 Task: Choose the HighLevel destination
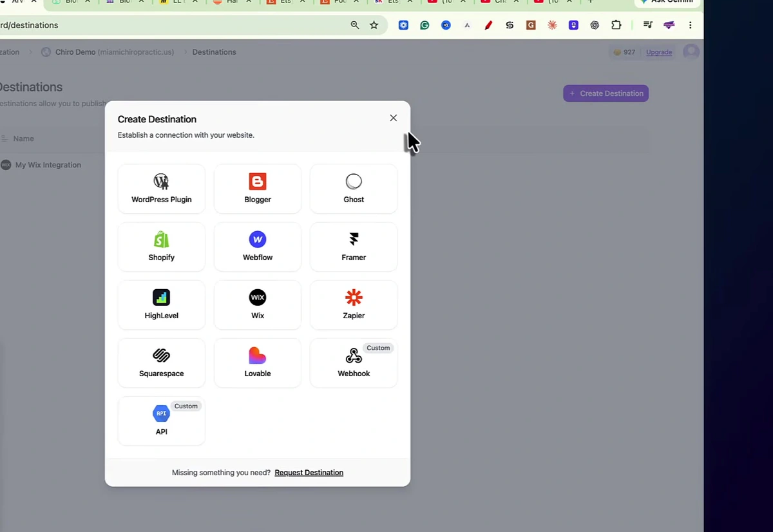(161, 305)
